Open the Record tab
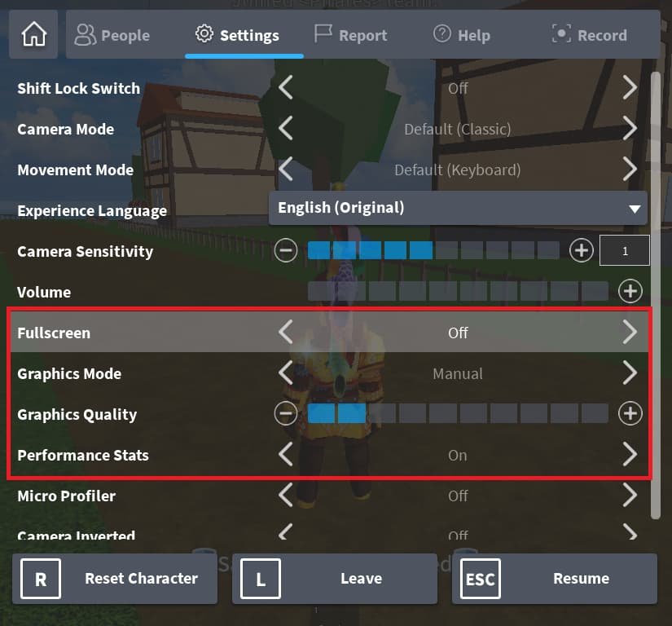This screenshot has width=672, height=626. pos(589,35)
